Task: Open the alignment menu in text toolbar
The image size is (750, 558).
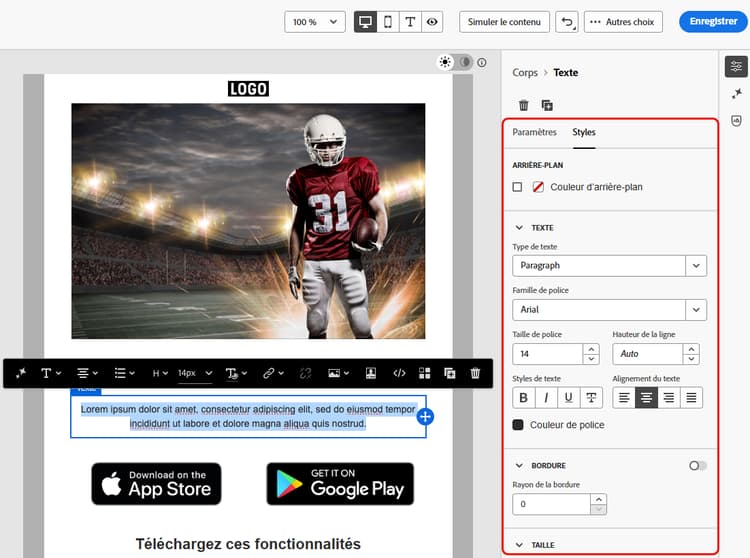Action: coord(87,373)
